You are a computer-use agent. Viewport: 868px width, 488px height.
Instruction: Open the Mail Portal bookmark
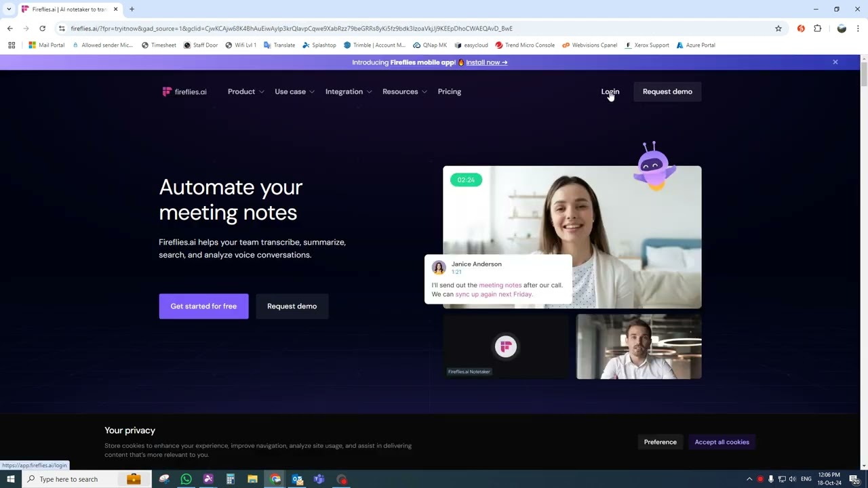pyautogui.click(x=47, y=45)
